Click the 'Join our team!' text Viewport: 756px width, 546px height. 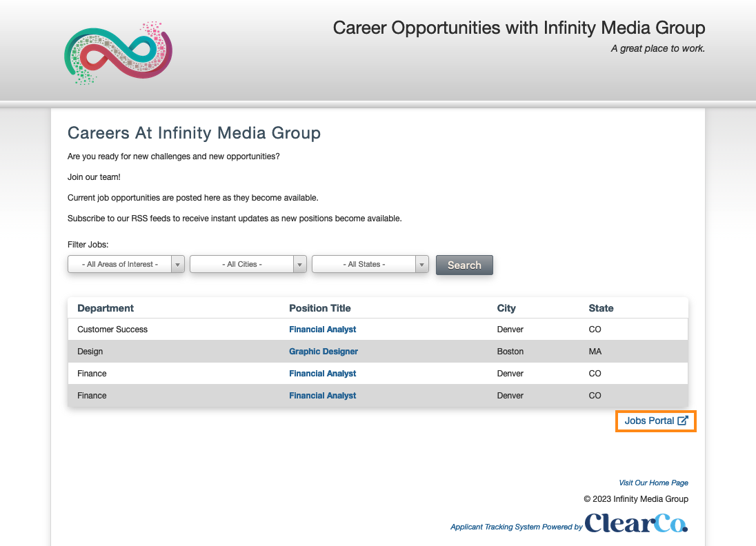94,177
